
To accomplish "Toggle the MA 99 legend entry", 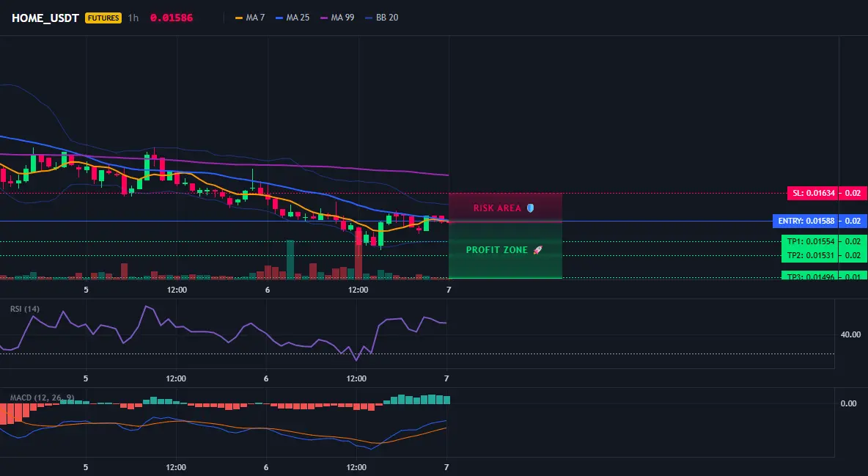I will click(338, 18).
